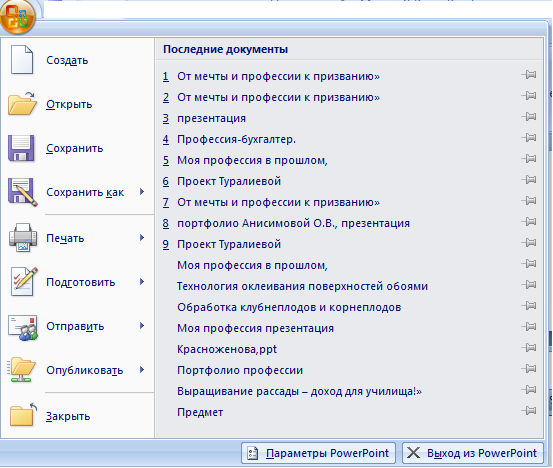Pin unnumbered Моя профессия в прошлом, entry
The width and height of the screenshot is (553, 468).
coord(529,264)
